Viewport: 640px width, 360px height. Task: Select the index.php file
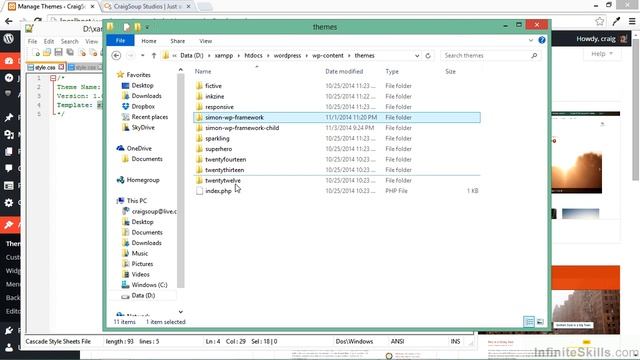click(218, 191)
